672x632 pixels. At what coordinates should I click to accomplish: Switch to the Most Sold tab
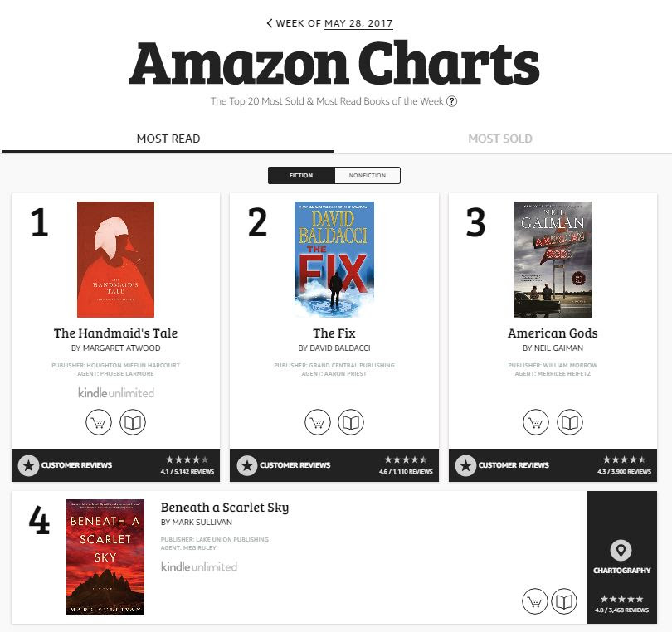499,139
